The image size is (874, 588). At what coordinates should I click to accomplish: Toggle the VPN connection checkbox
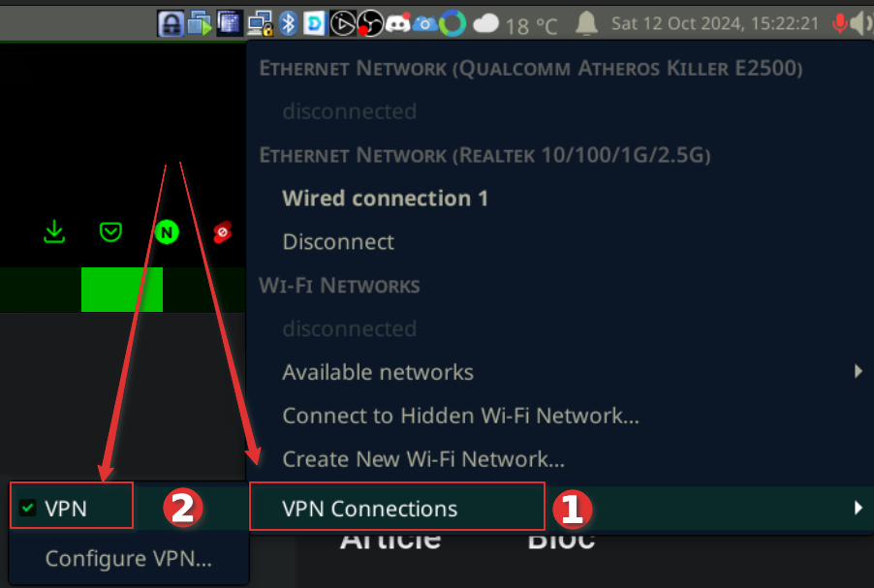(x=28, y=508)
